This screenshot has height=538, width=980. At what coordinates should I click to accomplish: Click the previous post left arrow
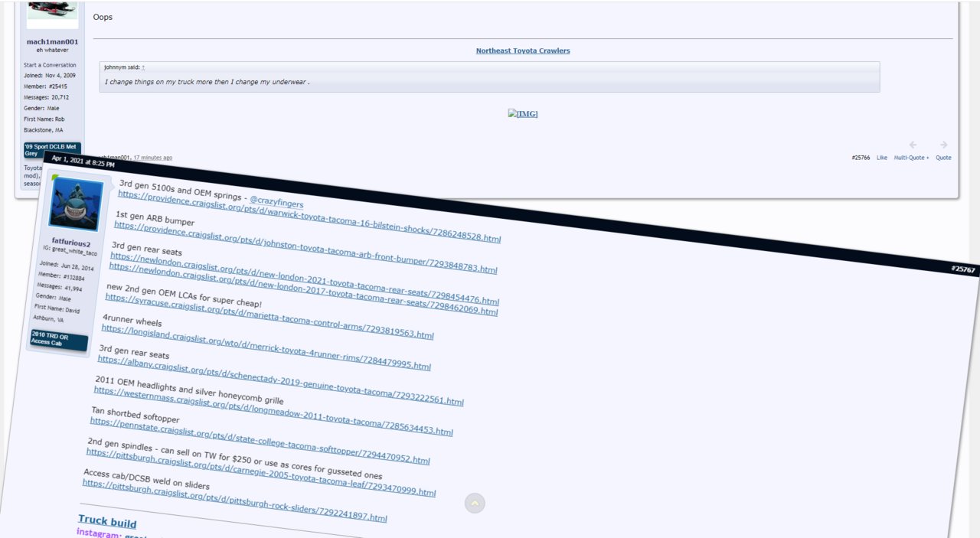(x=913, y=145)
